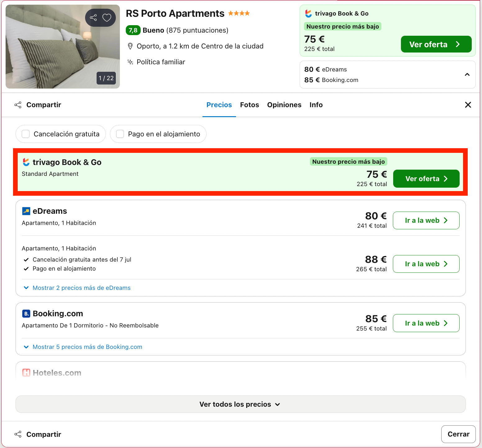Click Apartamento De 1 Dormitorio - No Reembolsable

(x=90, y=325)
